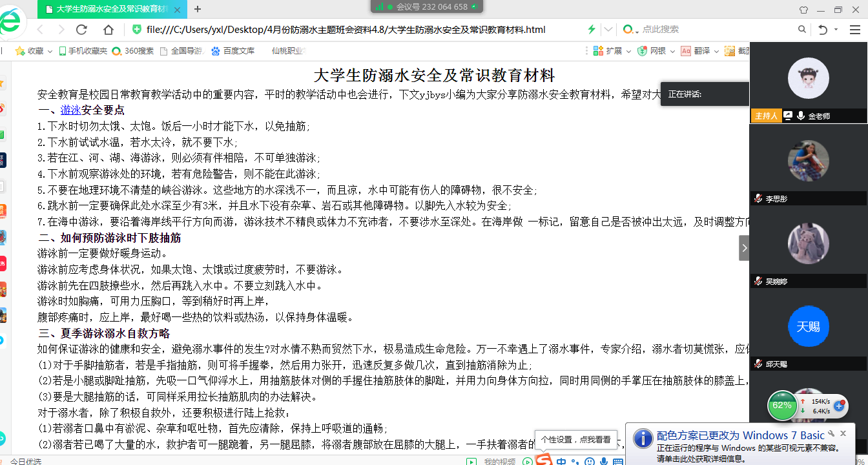Viewport: 868px width, 465px height.
Task: Click the blue plus on the 62% accelerator widget
Action: [840, 406]
